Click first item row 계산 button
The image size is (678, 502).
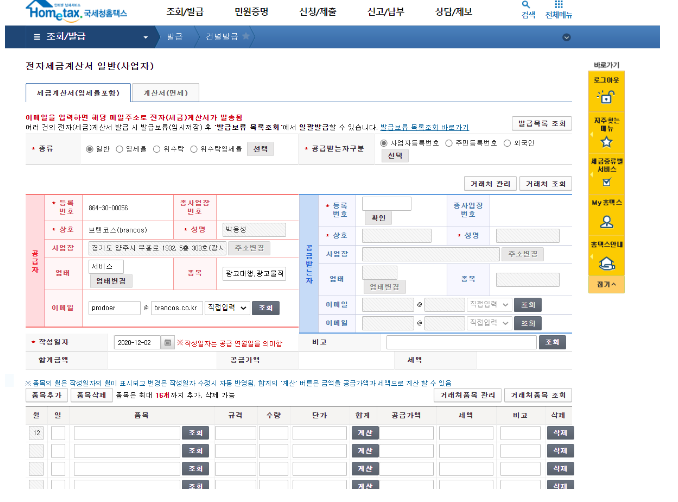pos(365,433)
